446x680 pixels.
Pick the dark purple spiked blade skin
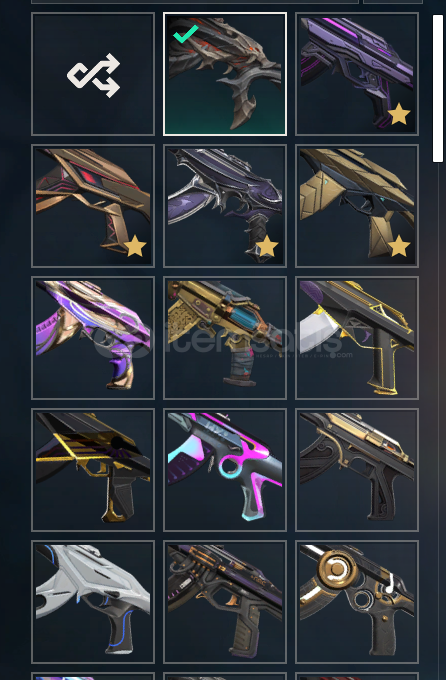pyautogui.click(x=225, y=206)
